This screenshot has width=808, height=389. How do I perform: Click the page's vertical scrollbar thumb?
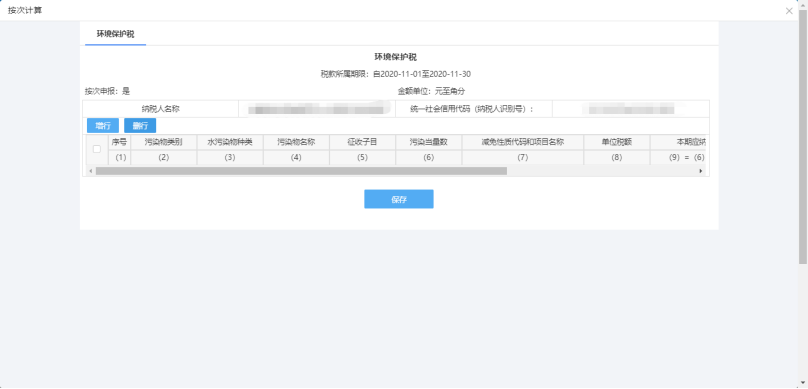tap(803, 136)
